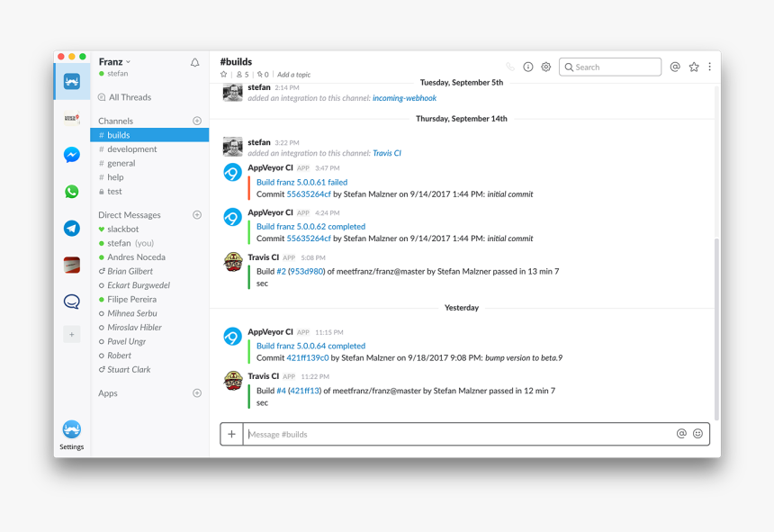Attach a file with the plus button
The width and height of the screenshot is (774, 532).
click(231, 434)
